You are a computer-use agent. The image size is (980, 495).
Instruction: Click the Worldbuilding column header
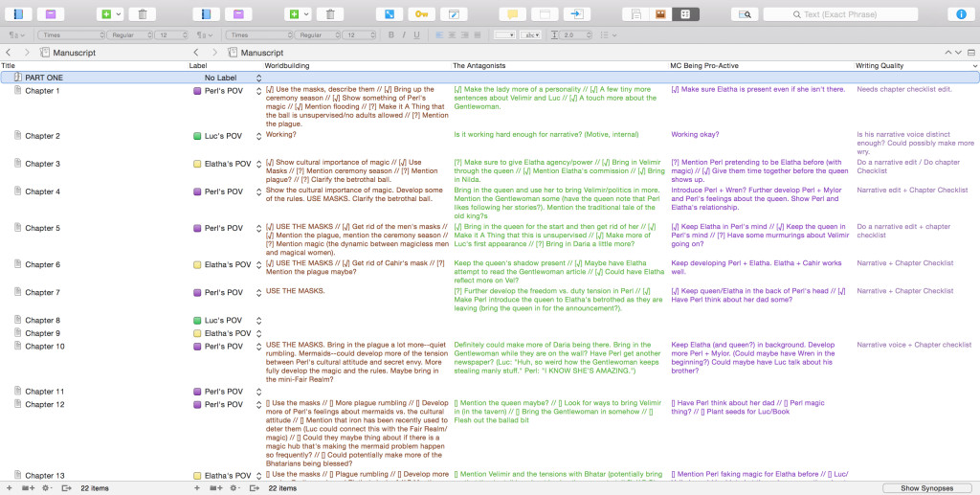pyautogui.click(x=357, y=66)
